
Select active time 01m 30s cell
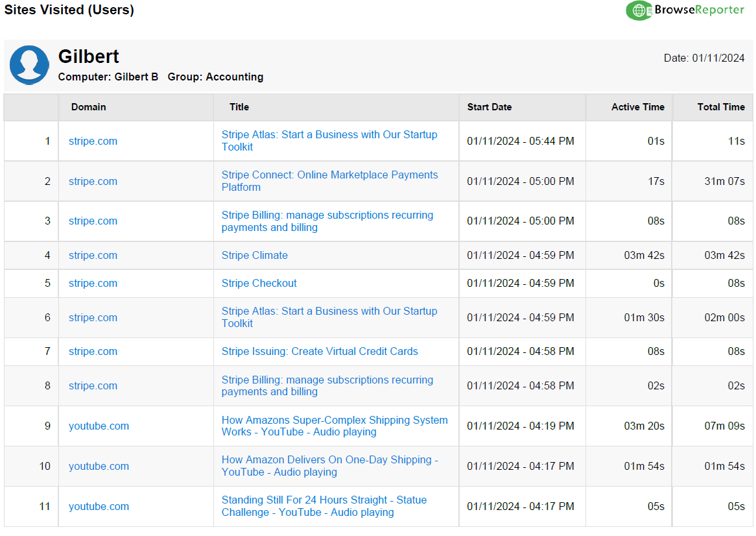point(644,317)
